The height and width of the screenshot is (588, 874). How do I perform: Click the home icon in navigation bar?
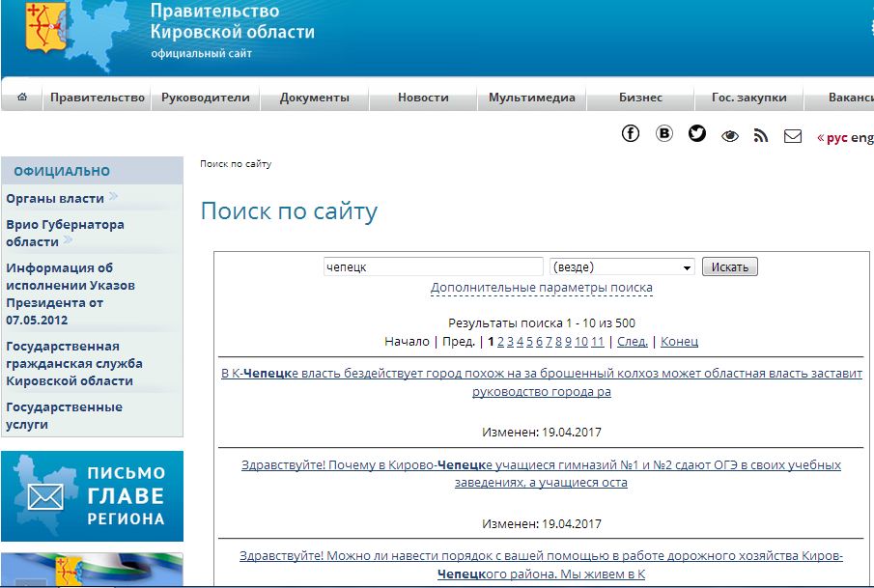(22, 98)
